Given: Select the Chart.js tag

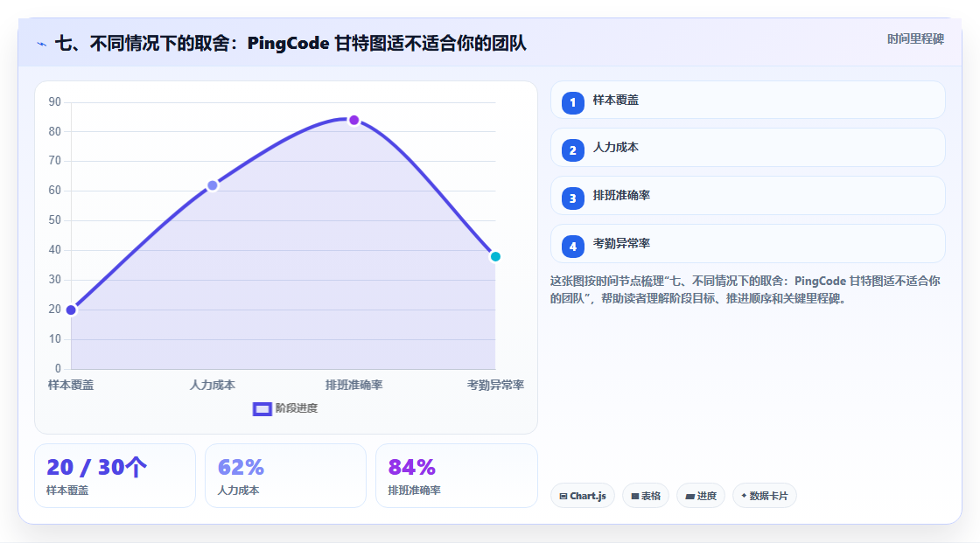Looking at the screenshot, I should tap(583, 496).
